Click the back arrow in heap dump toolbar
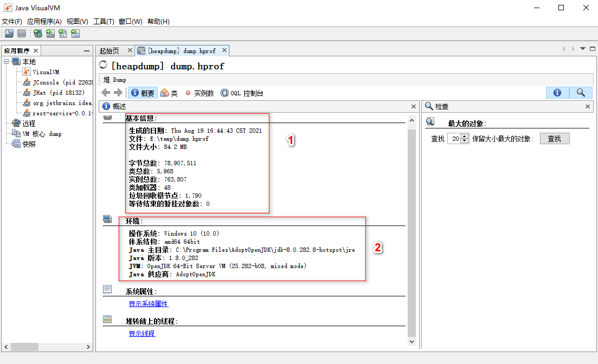Screen dimensions: 598x364 [106, 93]
